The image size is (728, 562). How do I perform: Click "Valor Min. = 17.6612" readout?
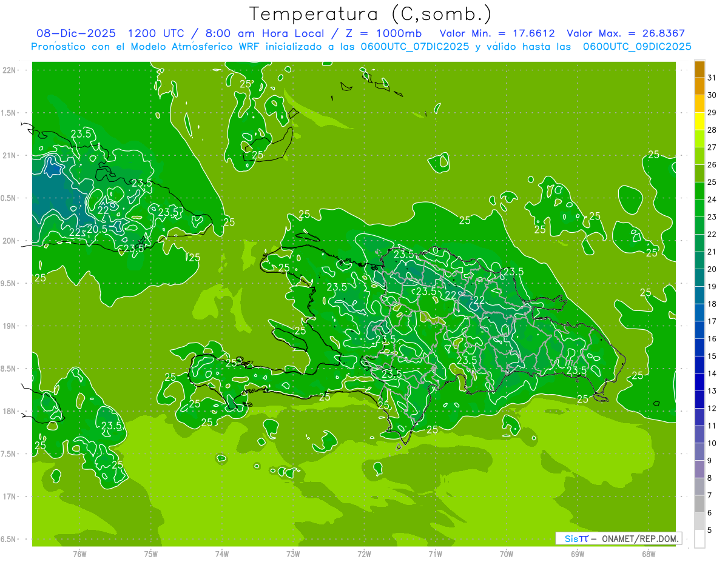[497, 33]
